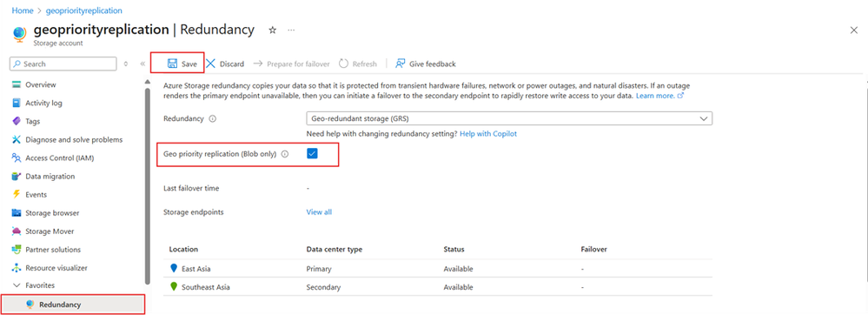Open the ellipsis more options menu
868x315 pixels.
[x=291, y=30]
